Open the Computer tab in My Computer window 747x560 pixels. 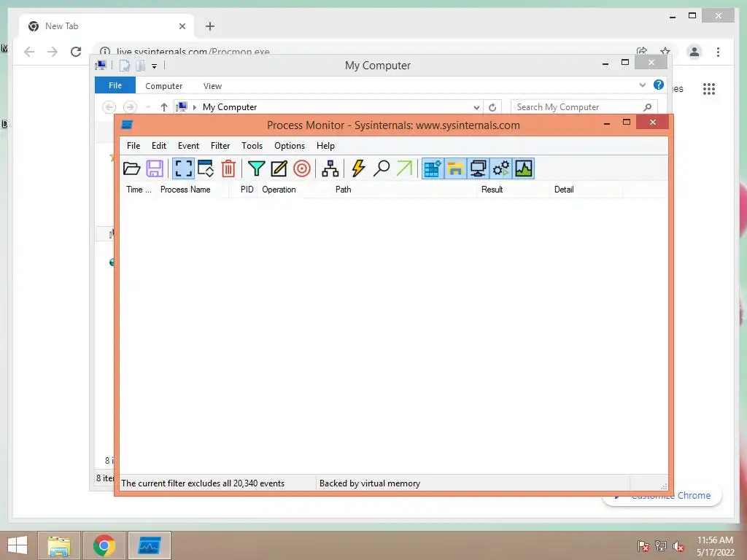[164, 86]
